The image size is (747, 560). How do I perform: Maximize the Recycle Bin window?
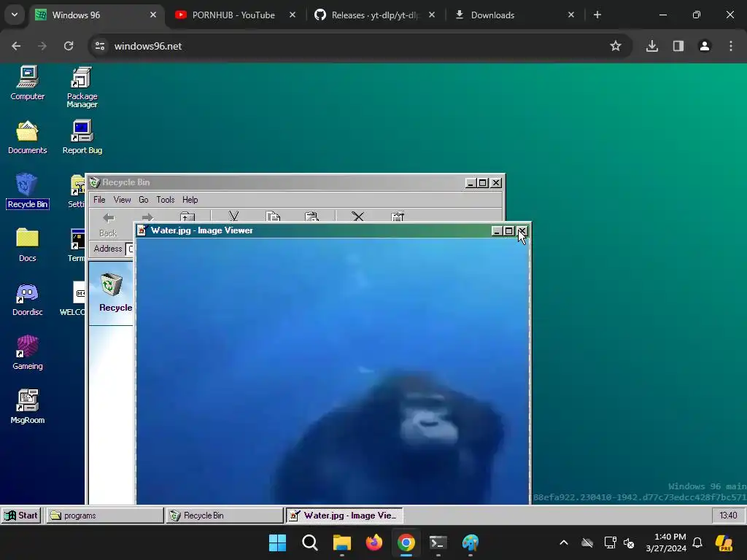(483, 183)
